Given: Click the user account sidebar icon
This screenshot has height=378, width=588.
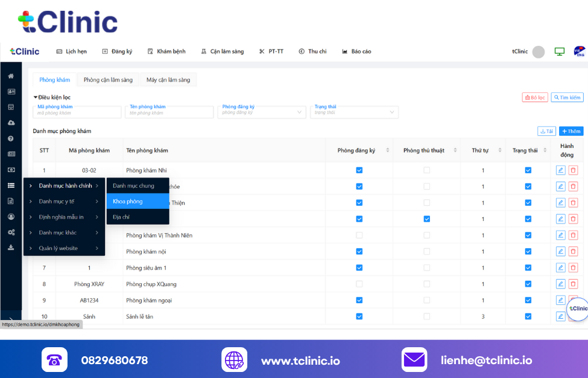Looking at the screenshot, I should (11, 217).
